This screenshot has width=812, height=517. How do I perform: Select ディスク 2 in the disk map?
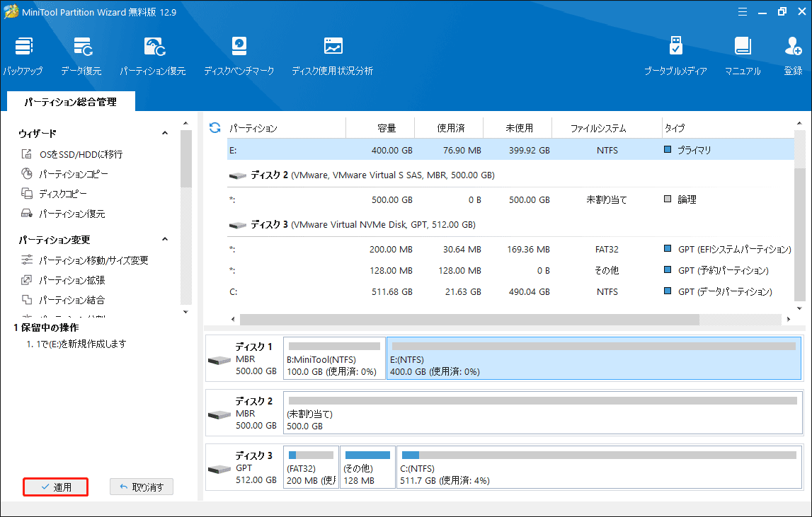244,412
